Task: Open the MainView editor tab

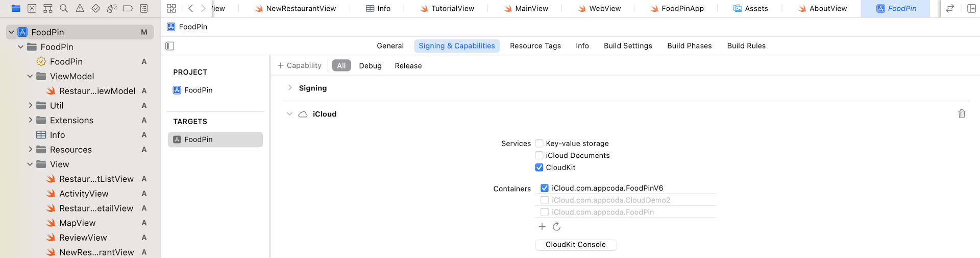Action: click(x=526, y=9)
